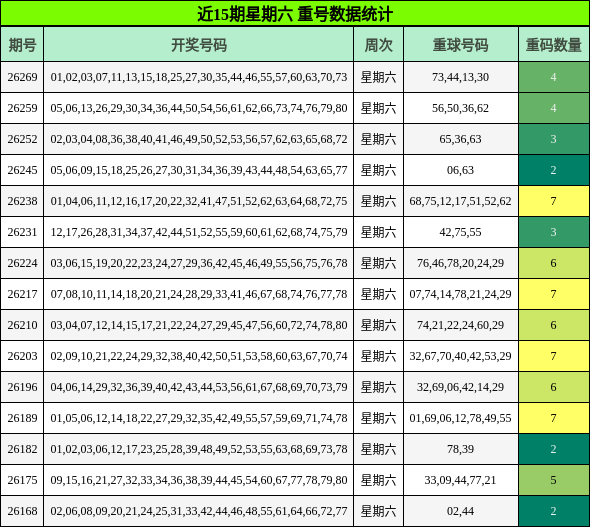The height and width of the screenshot is (527, 590).
Task: Select issue number 26175
Action: (x=22, y=480)
